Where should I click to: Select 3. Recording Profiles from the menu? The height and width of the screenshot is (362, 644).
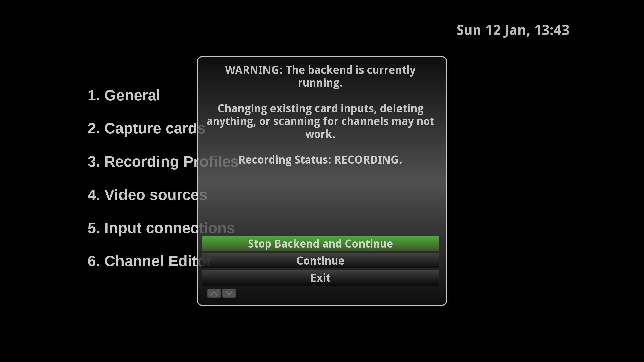[163, 162]
